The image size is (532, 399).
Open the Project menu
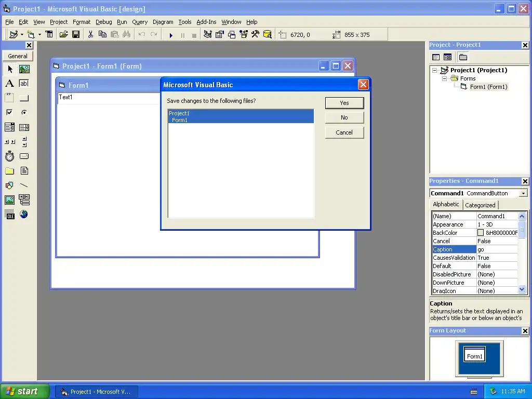[x=59, y=22]
